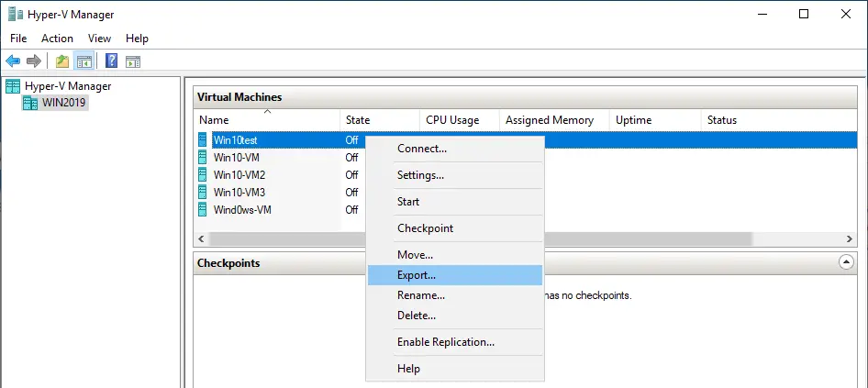
Task: Open the Help question-mark toolbar icon
Action: tap(111, 61)
